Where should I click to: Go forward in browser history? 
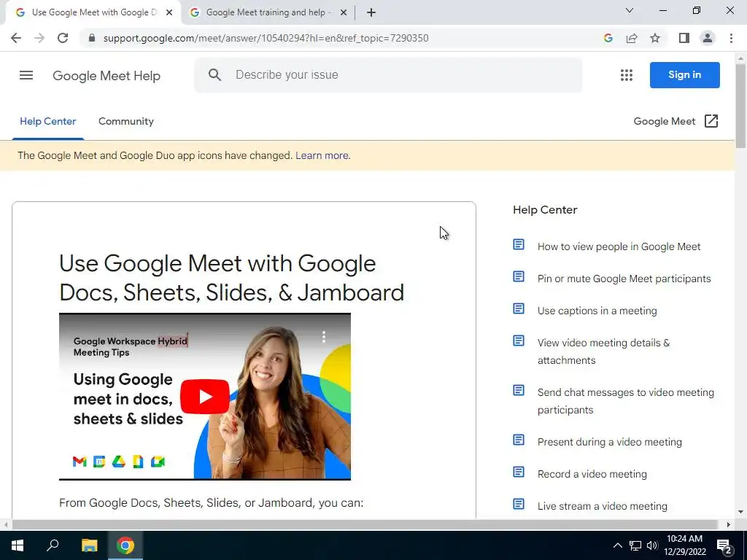(39, 38)
